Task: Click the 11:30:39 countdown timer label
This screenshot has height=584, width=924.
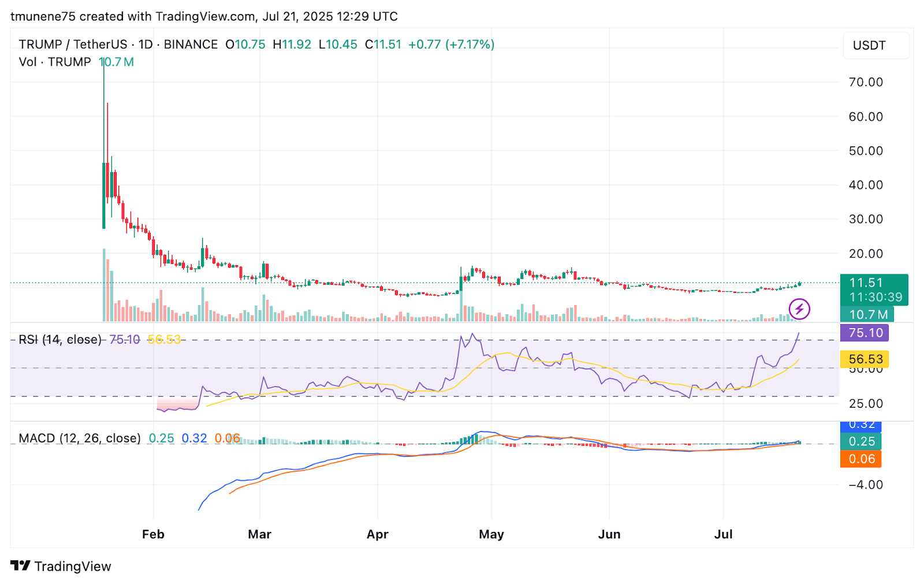Action: (x=875, y=297)
